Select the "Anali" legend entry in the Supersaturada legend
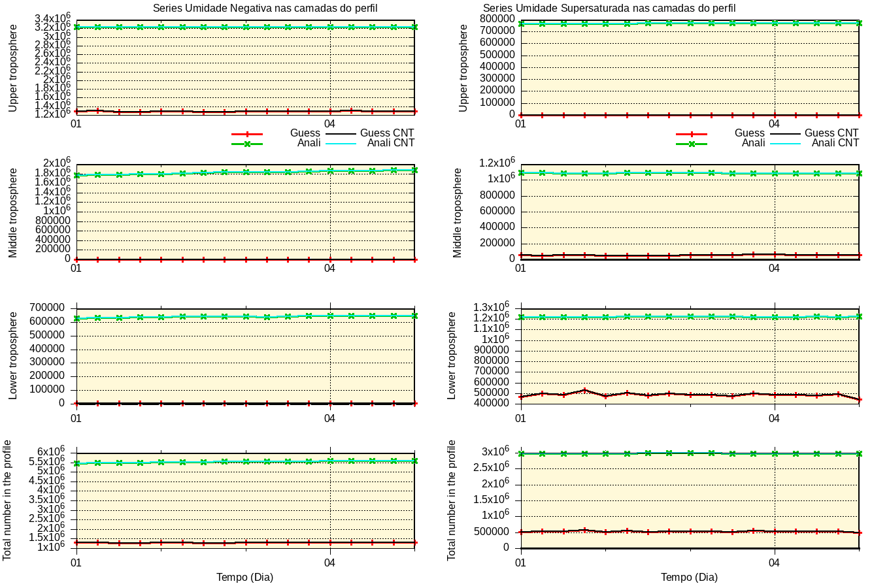 click(754, 143)
